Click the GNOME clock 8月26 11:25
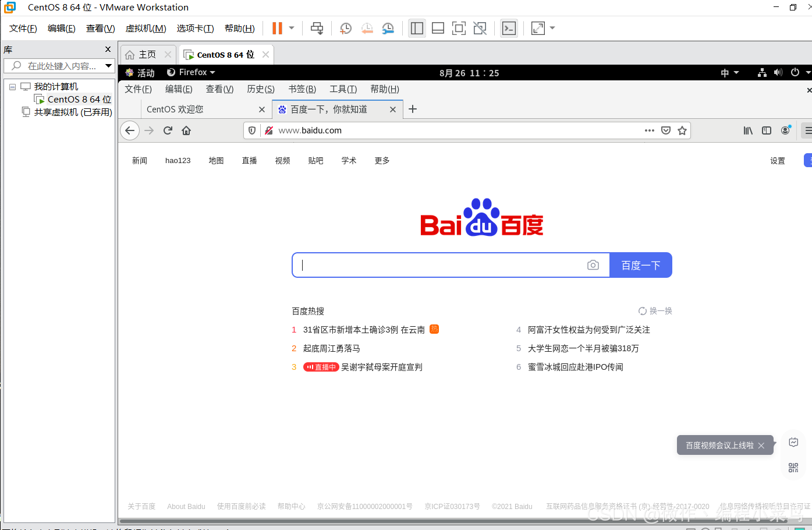The height and width of the screenshot is (530, 812). [x=469, y=73]
